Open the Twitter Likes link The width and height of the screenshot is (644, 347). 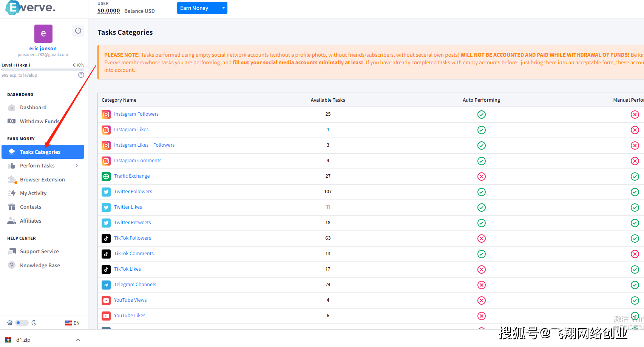coord(128,207)
